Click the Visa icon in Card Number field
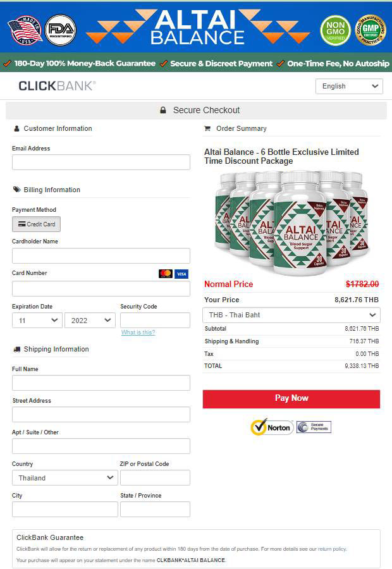Viewport: 392px width, 569px height. pos(181,273)
